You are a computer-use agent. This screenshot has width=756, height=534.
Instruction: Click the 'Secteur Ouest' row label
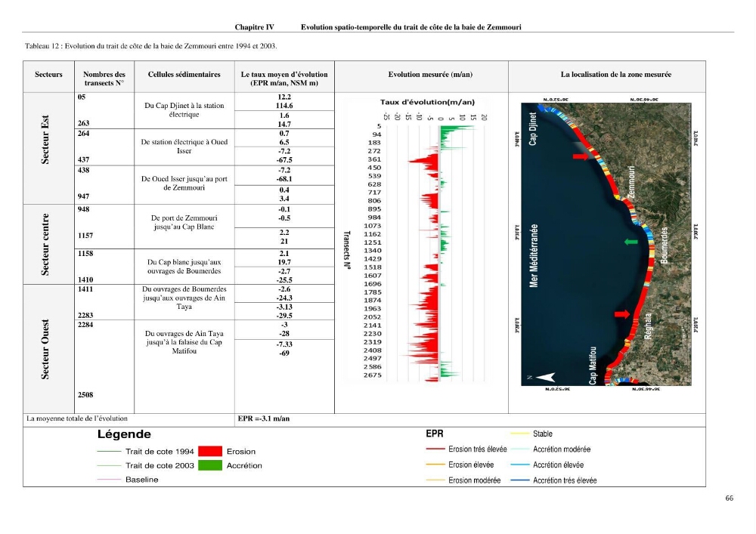coord(45,350)
